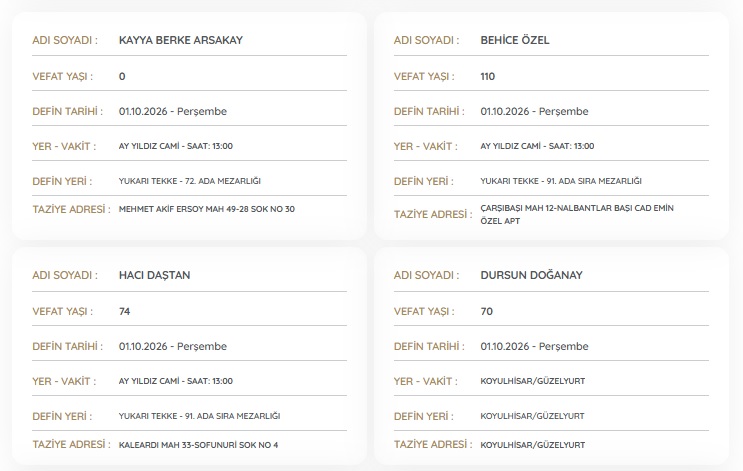Click ADI SOYADI label in Dursun Doğanay card
The height and width of the screenshot is (471, 743).
click(x=426, y=275)
